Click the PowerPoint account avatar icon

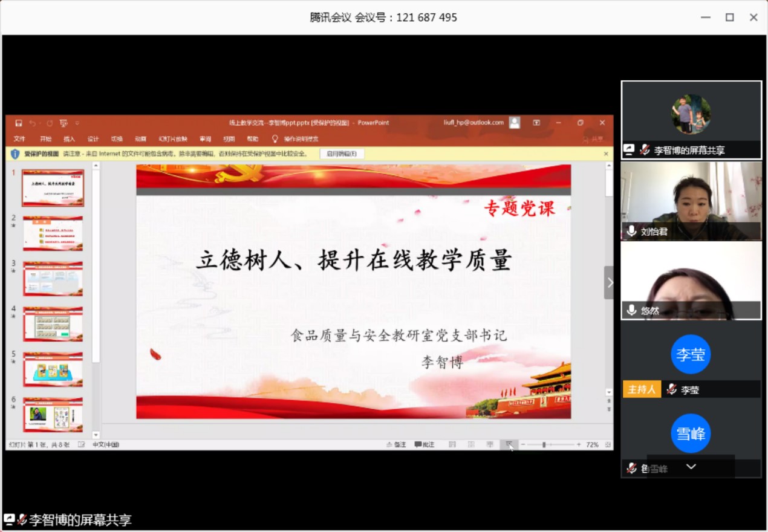pyautogui.click(x=515, y=123)
